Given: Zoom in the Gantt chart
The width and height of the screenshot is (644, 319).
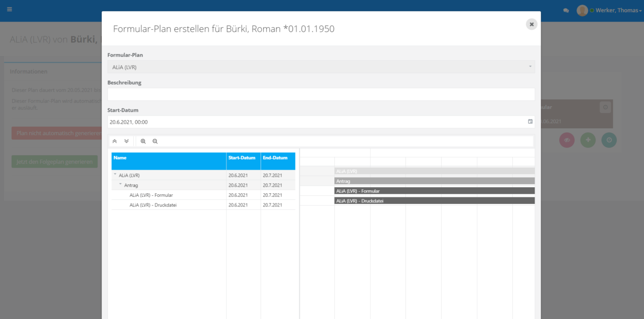Looking at the screenshot, I should (x=143, y=141).
